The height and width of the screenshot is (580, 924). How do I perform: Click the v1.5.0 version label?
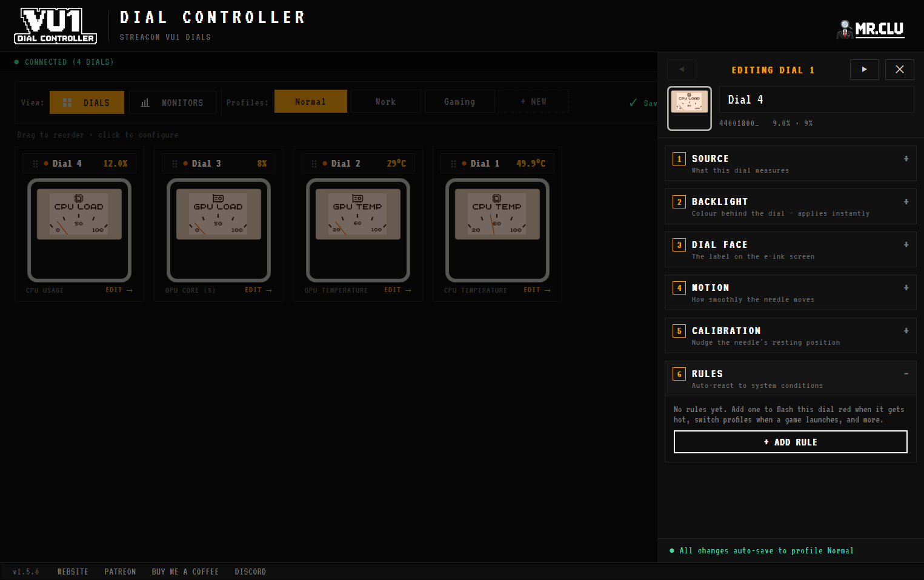[25, 572]
